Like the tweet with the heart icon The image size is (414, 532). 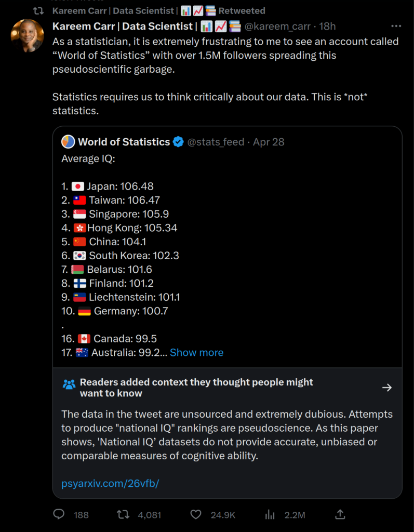(x=196, y=514)
